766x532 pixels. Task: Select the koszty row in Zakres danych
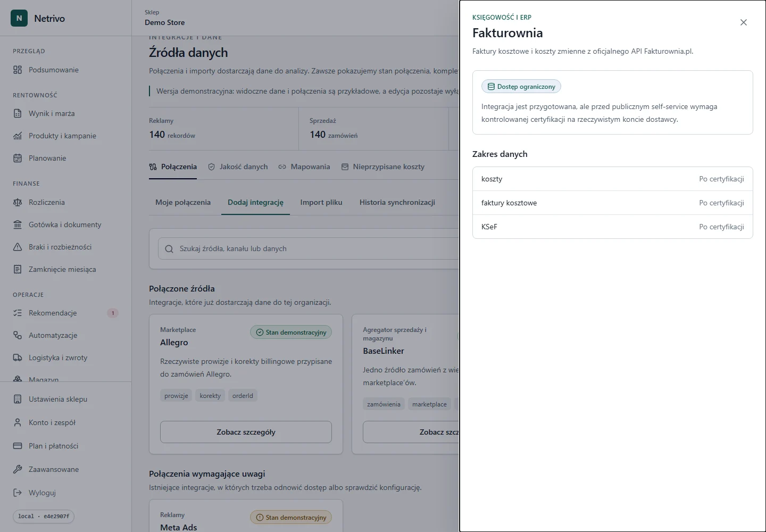[613, 179]
